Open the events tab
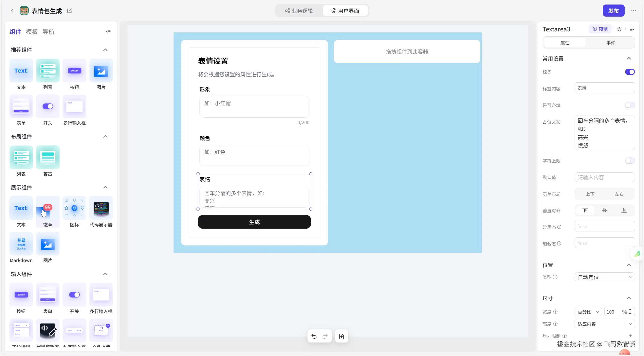The height and width of the screenshot is (356, 644). [x=611, y=43]
